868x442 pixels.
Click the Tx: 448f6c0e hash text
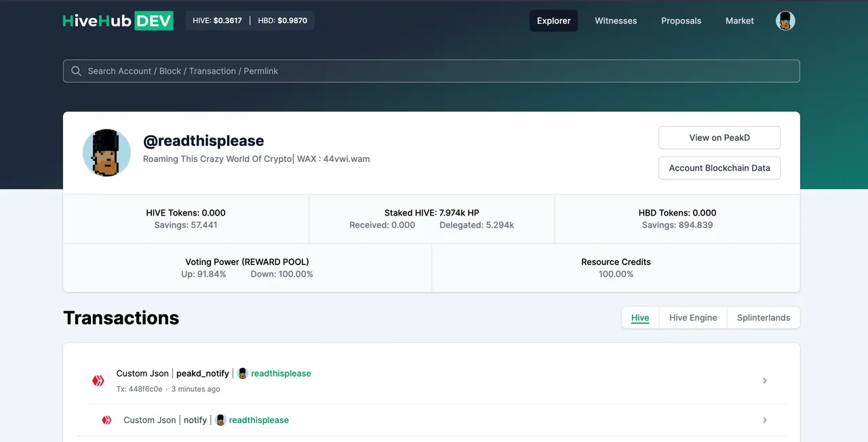click(x=139, y=389)
